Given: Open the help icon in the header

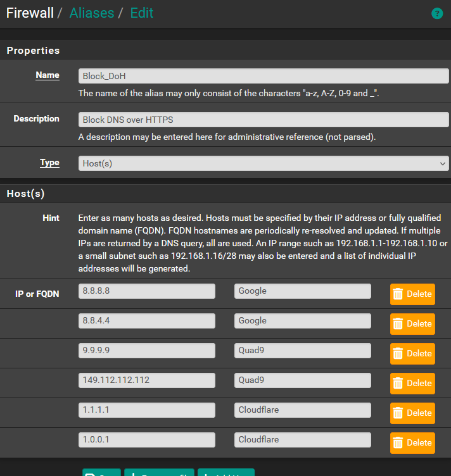Looking at the screenshot, I should coord(437,13).
